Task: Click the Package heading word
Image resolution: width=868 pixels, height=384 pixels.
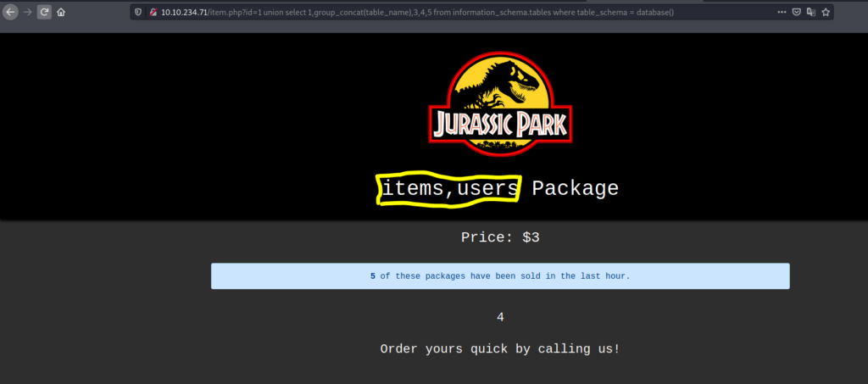Action: pyautogui.click(x=575, y=188)
